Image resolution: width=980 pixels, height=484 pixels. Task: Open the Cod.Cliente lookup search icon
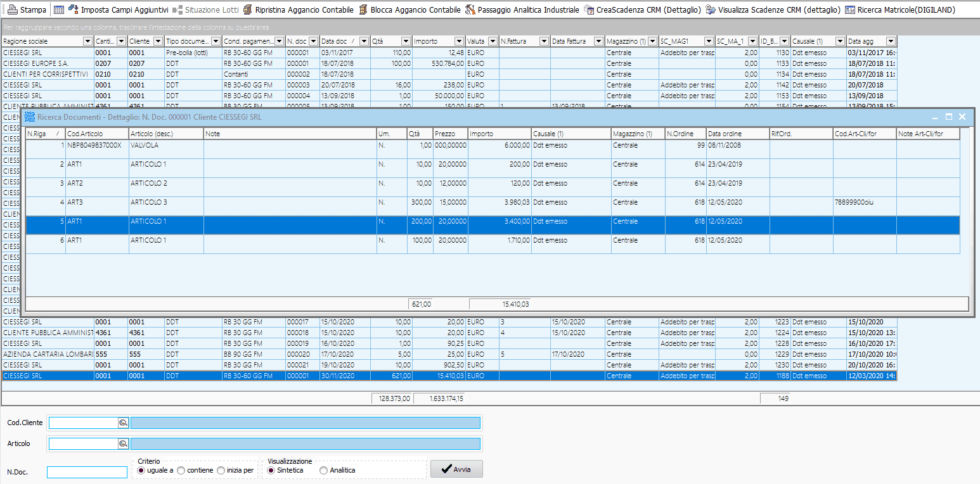tap(123, 423)
